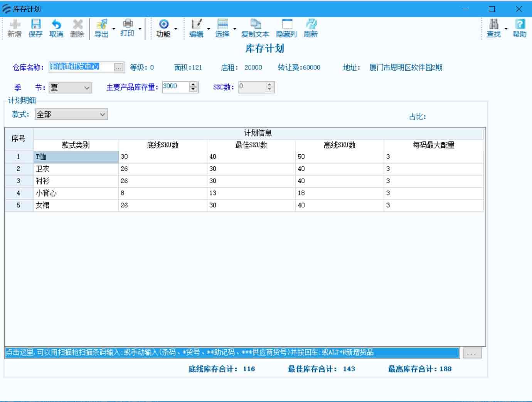
Task: Click the 隐藏列 (hide columns) icon
Action: pyautogui.click(x=286, y=28)
